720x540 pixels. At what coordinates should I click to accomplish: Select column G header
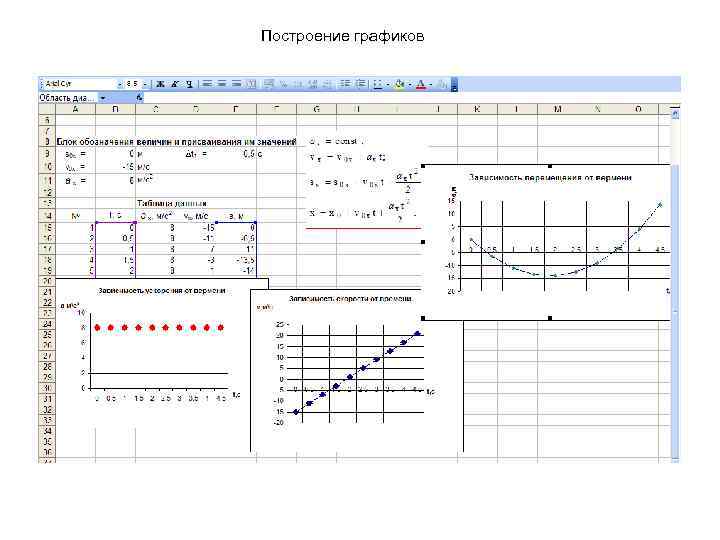(316, 109)
